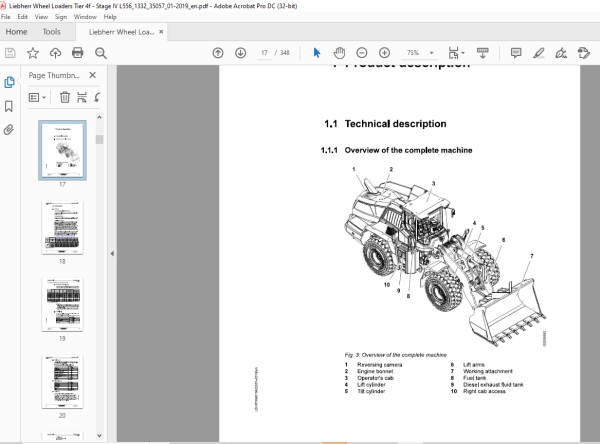Click the 'Tilt cylinder' legend entry

[371, 391]
